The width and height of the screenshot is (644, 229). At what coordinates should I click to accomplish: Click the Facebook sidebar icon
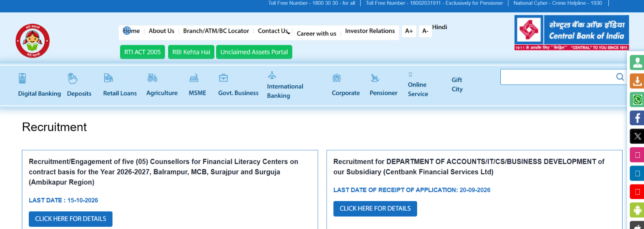click(637, 118)
